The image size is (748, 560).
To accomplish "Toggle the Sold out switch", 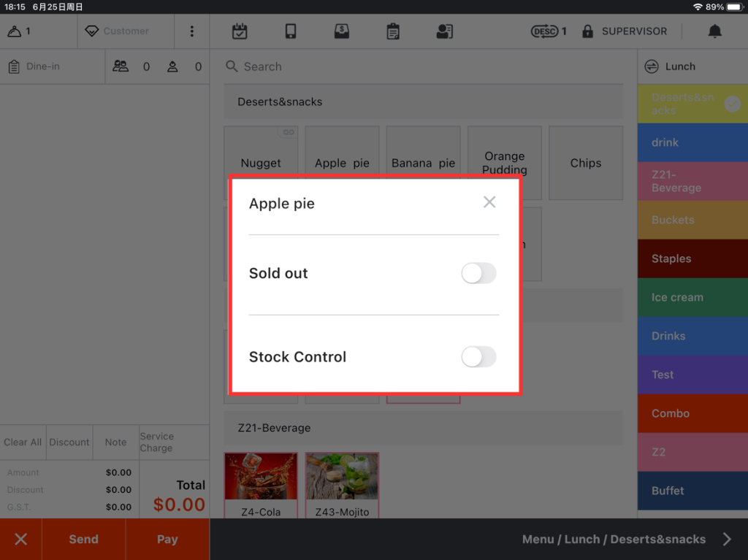I will point(478,273).
